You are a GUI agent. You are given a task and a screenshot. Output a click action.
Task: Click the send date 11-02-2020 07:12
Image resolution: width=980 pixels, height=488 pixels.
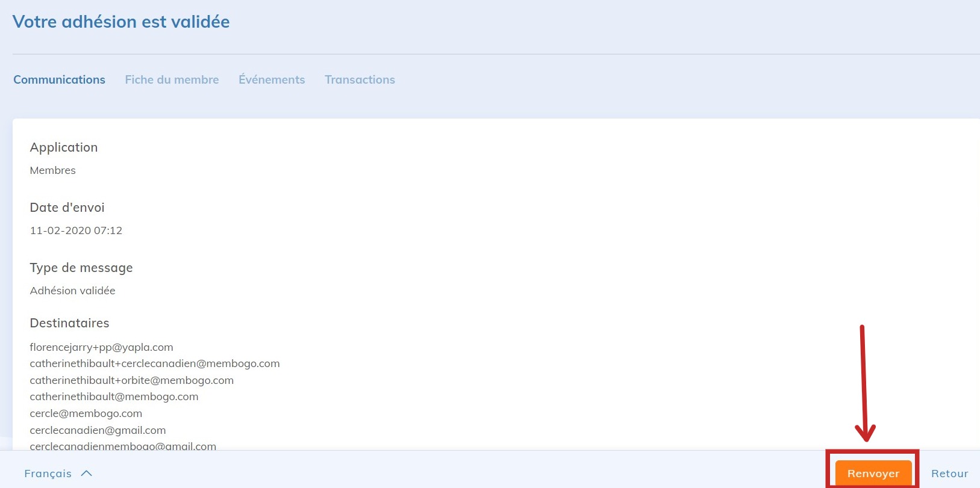76,230
